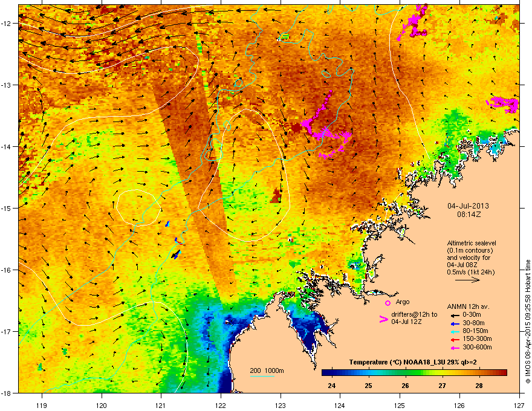Click the latitude axis label -18

[x=7, y=393]
